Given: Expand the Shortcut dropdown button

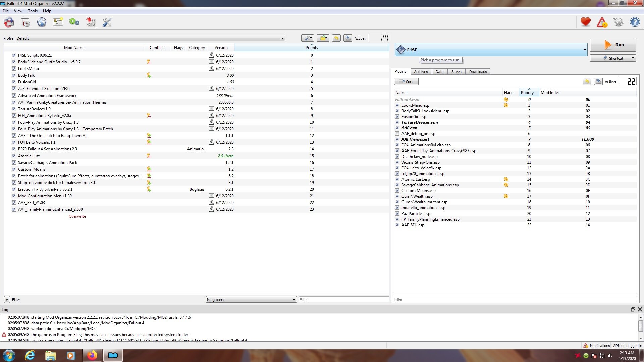Looking at the screenshot, I should [633, 58].
